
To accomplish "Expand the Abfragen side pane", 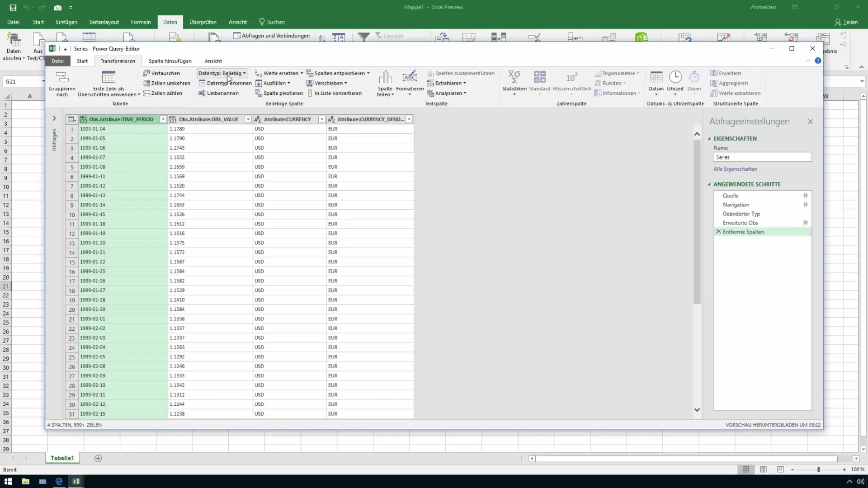I will tap(54, 118).
